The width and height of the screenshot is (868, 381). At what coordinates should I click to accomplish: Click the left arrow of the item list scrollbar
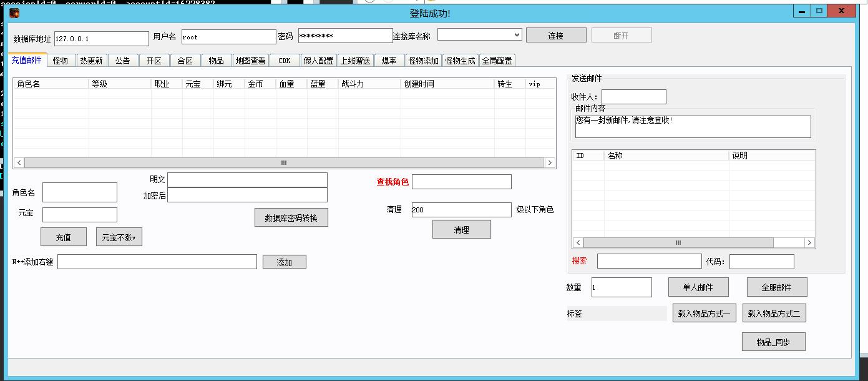click(x=578, y=243)
